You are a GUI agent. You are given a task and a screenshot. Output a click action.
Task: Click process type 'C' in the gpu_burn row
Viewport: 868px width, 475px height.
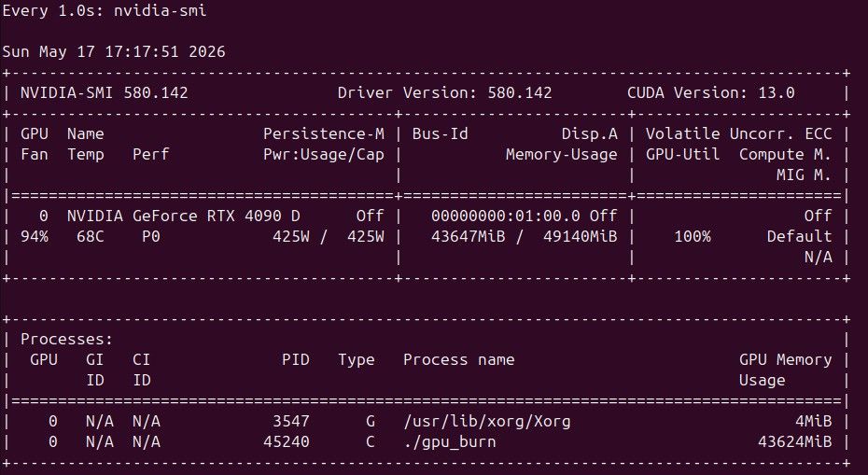point(371,441)
